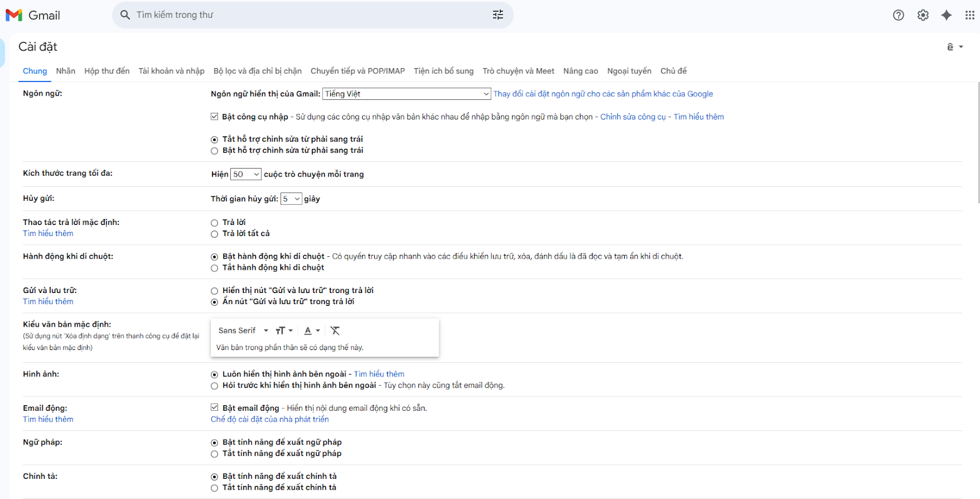Select Ẩn nút Gửi và lưu trữ option
Screen dimensions: 980x499
pyautogui.click(x=214, y=302)
